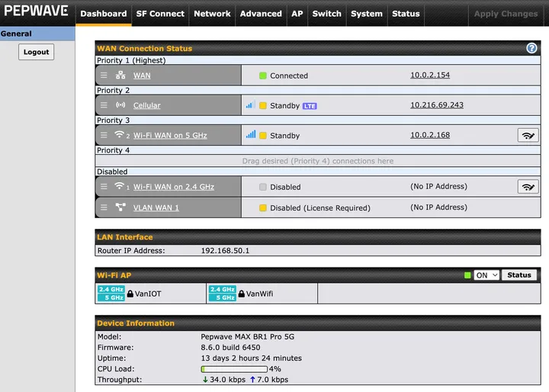
Task: Click IP address 10.0.2.154
Action: [x=430, y=75]
